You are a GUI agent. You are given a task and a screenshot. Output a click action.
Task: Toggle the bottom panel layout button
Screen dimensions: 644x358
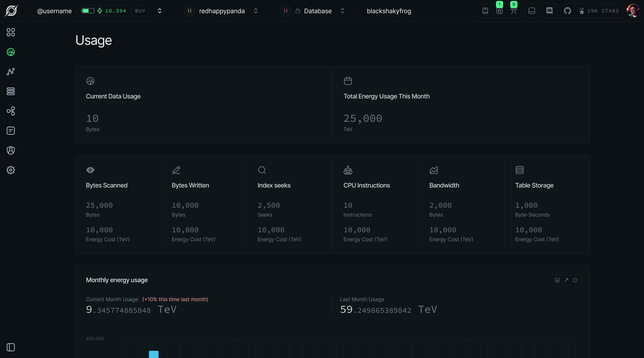pos(532,11)
